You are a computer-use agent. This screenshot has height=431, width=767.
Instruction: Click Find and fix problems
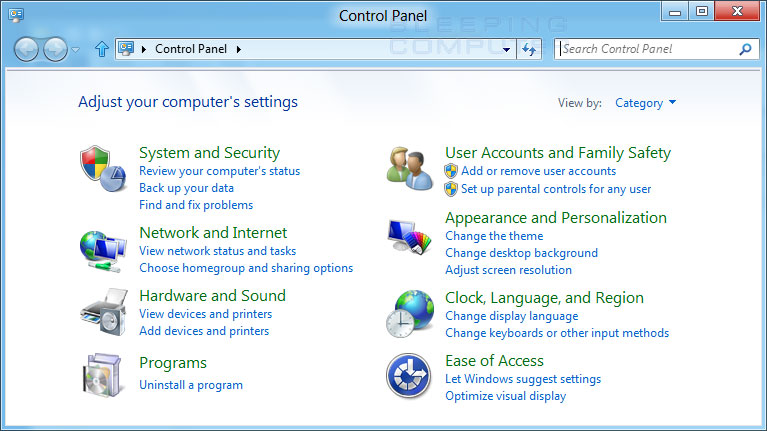[x=196, y=205]
